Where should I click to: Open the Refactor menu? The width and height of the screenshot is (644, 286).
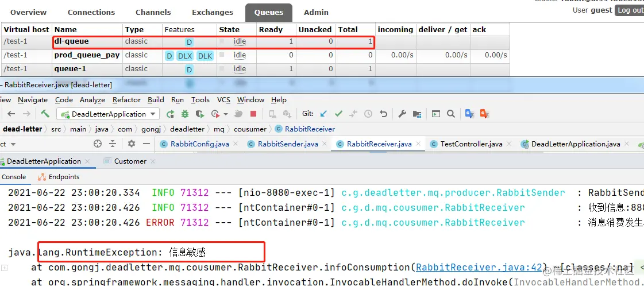click(126, 100)
